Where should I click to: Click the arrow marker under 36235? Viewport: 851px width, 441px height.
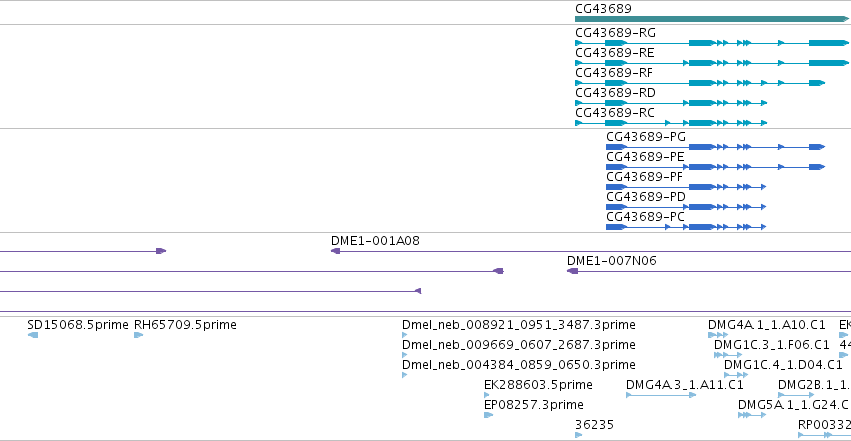pyautogui.click(x=579, y=435)
